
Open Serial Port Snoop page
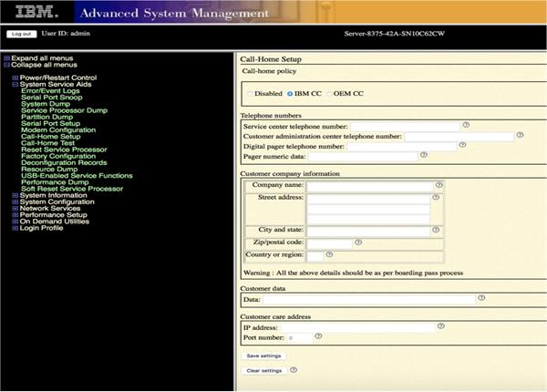pos(52,98)
